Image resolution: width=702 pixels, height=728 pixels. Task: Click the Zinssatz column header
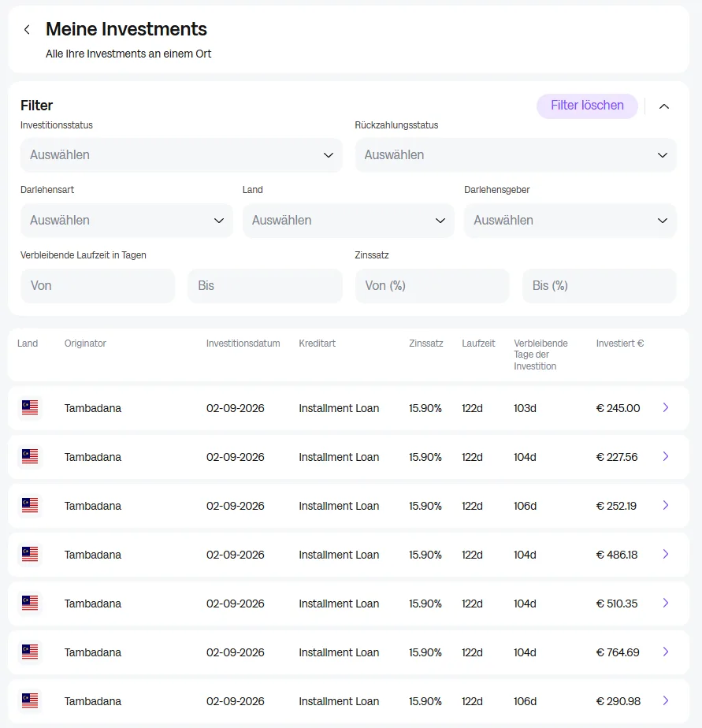pyautogui.click(x=425, y=344)
